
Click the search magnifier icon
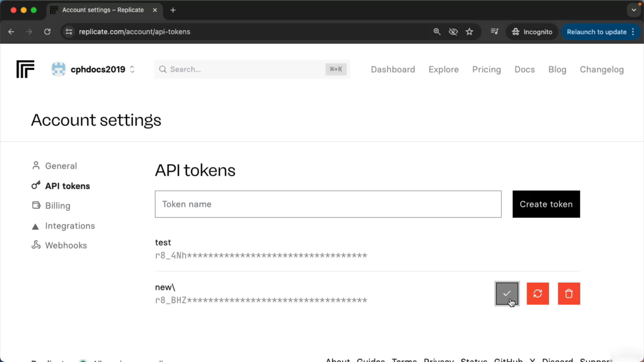[x=163, y=69]
